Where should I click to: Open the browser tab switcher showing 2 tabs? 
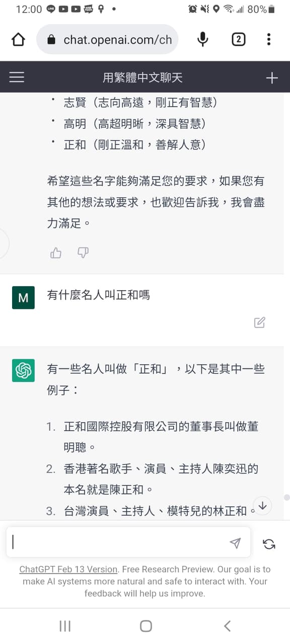pos(238,39)
